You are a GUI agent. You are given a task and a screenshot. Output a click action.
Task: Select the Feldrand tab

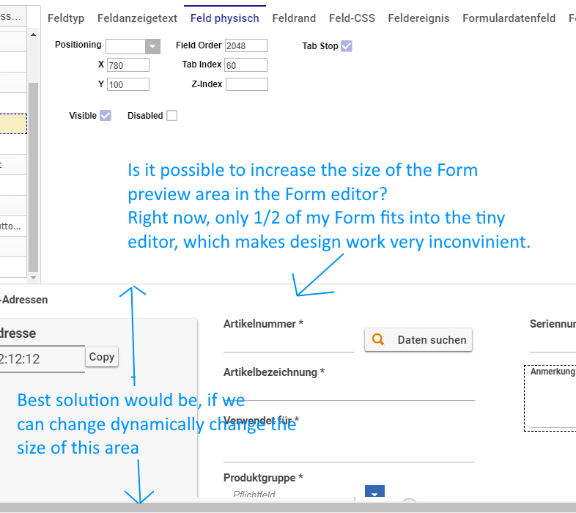(x=294, y=18)
